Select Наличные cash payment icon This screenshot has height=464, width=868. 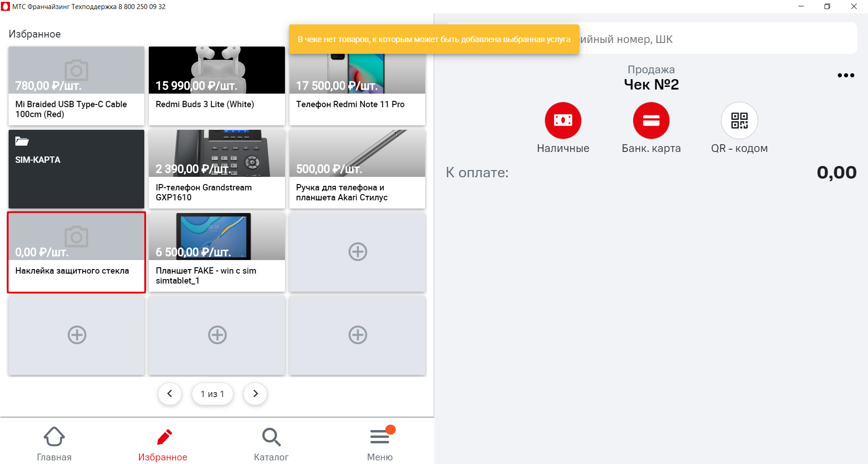point(563,120)
